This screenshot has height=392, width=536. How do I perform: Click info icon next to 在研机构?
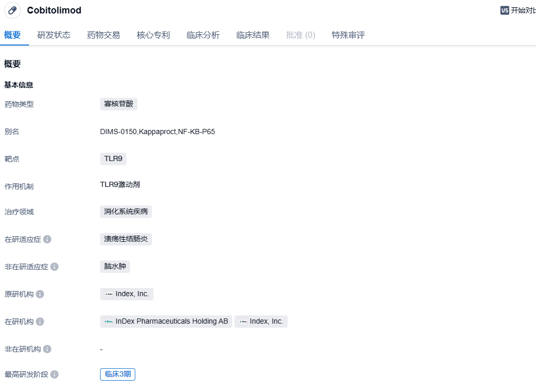point(40,322)
